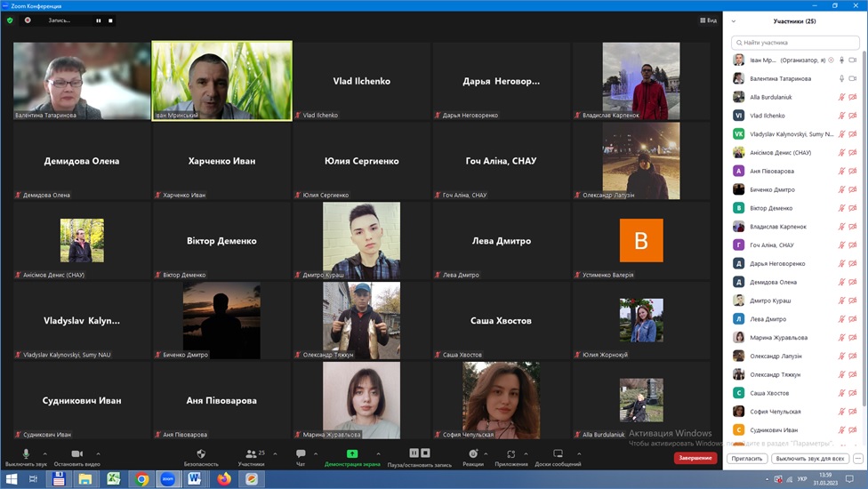Expand video options caret beside camera

pos(98,453)
